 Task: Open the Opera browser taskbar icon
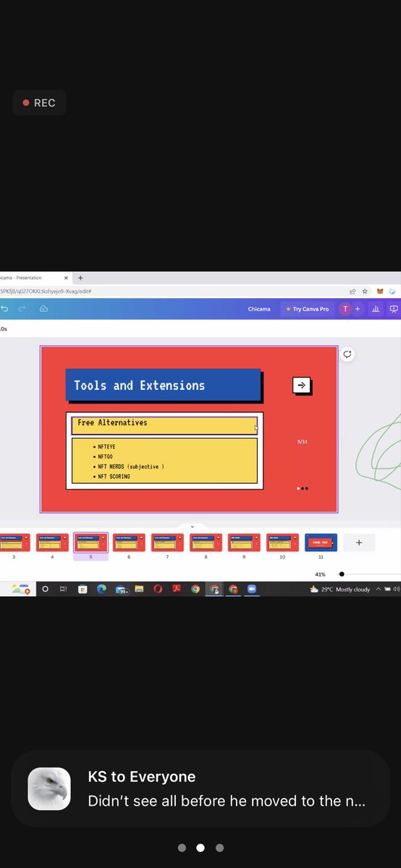[x=158, y=590]
